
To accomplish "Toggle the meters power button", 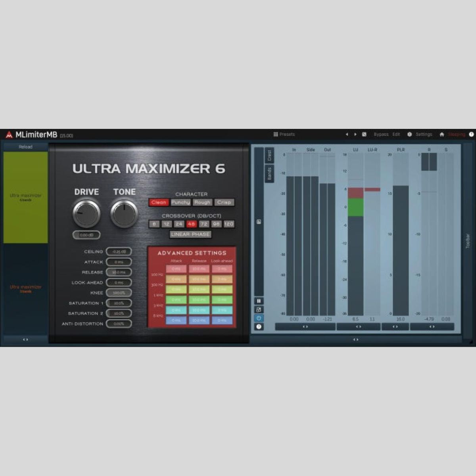I will click(259, 318).
